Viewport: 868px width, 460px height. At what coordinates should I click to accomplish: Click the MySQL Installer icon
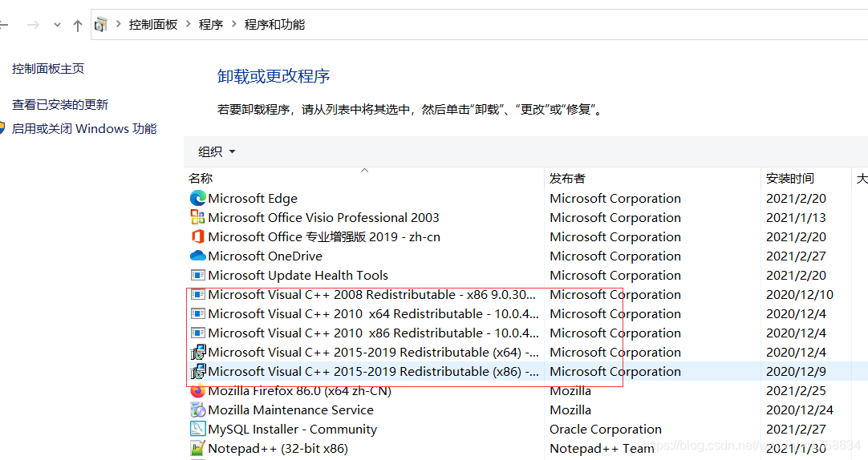click(x=197, y=429)
